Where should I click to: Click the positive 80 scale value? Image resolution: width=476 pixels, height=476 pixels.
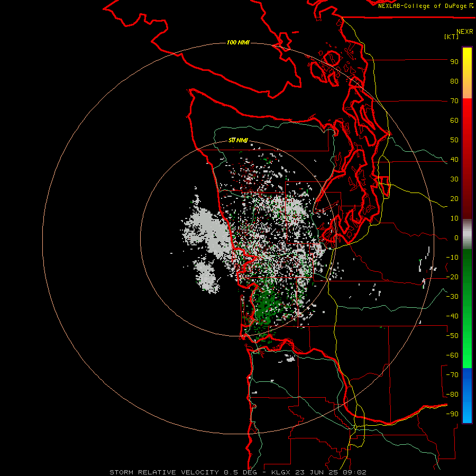(454, 81)
